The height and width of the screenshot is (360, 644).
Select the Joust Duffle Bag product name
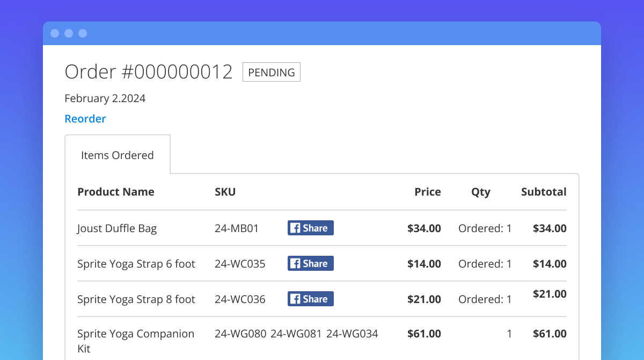117,228
